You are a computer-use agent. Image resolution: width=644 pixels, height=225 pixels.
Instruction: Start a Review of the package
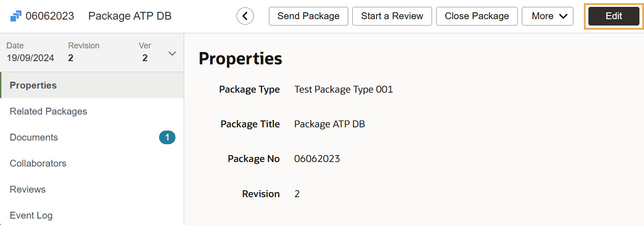tap(392, 16)
